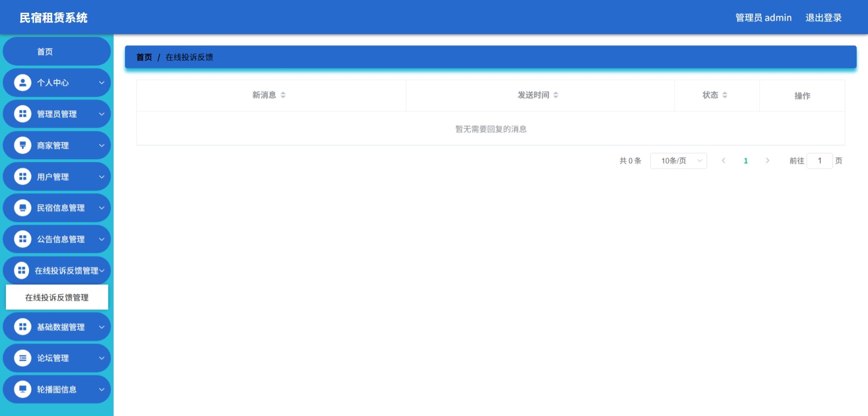
Task: Click the 用户管理 grid icon
Action: [23, 176]
